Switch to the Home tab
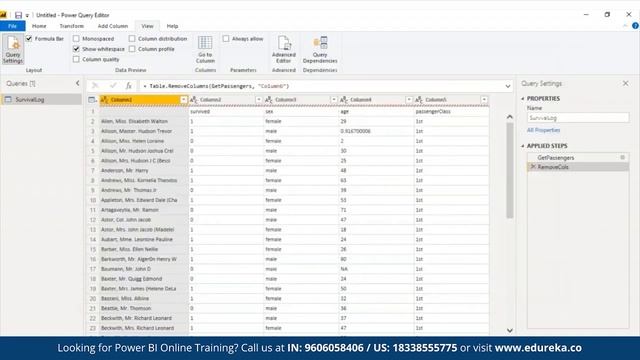The height and width of the screenshot is (360, 640). coord(39,26)
